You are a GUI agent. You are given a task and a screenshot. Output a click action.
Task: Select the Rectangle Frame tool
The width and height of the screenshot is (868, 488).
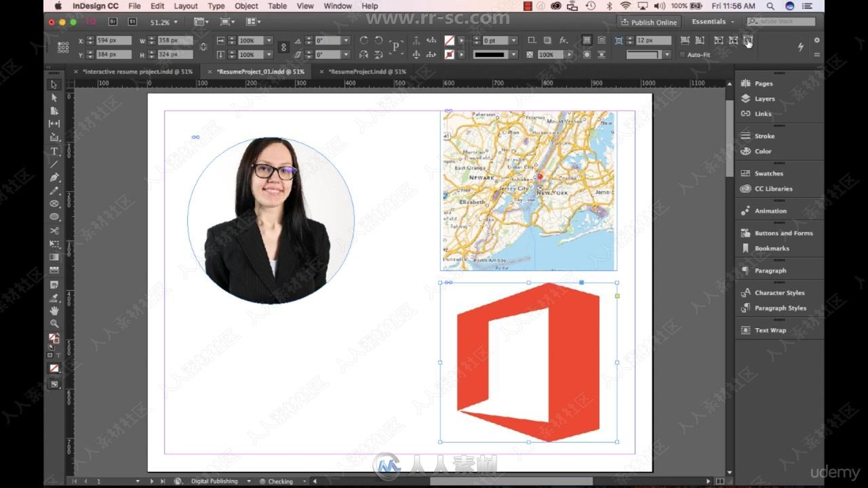(x=54, y=203)
